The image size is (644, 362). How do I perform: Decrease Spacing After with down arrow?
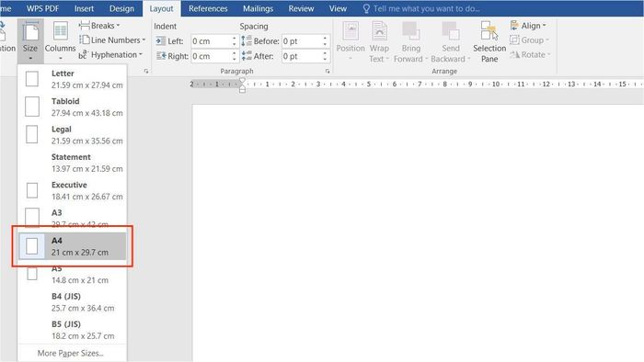tap(325, 59)
